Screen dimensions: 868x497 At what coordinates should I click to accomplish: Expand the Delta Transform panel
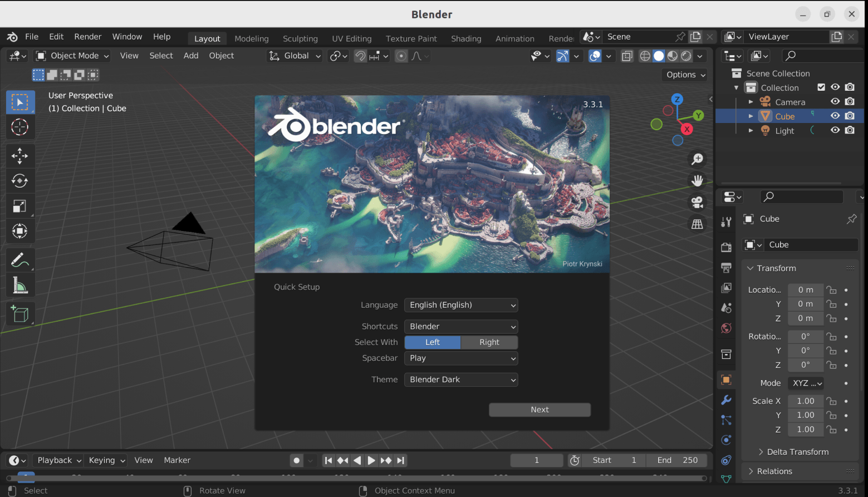797,452
